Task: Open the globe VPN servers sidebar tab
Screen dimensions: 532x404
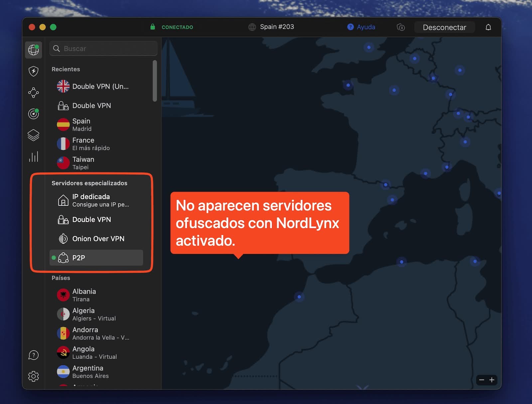Action: click(x=34, y=50)
